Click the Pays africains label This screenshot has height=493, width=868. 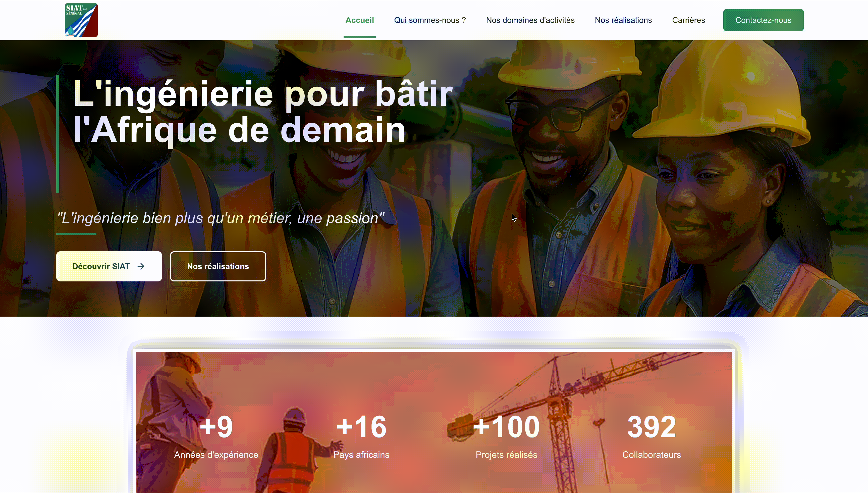[361, 454]
